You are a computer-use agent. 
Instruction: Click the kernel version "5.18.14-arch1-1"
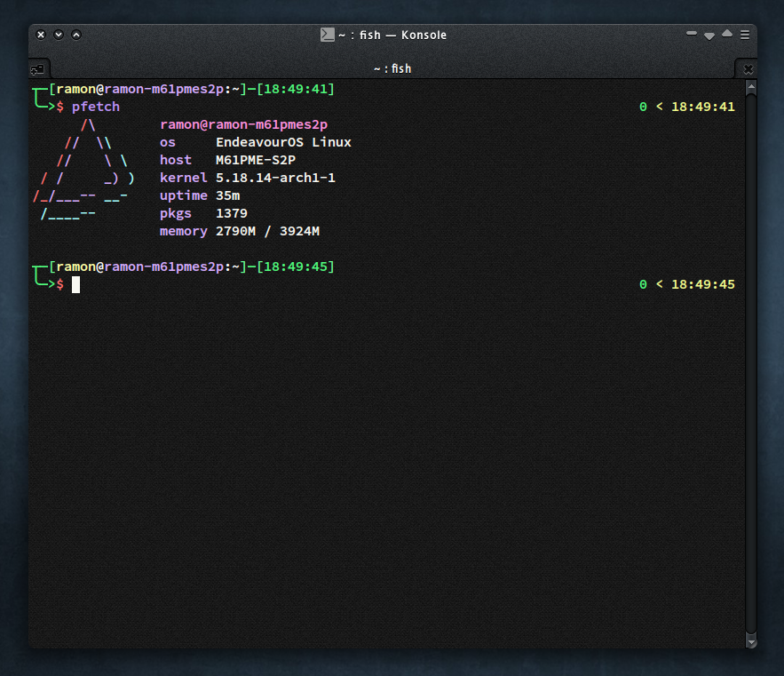click(x=275, y=178)
